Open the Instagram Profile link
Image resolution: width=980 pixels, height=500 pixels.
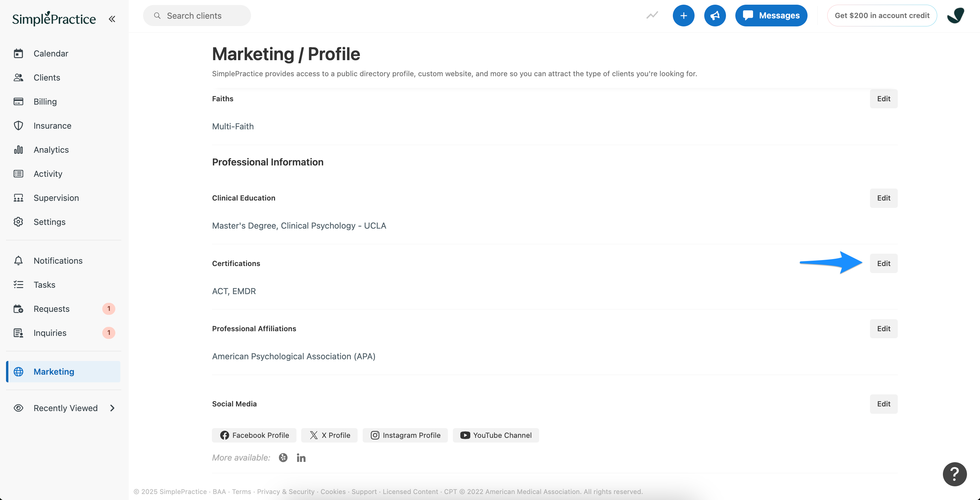tap(405, 435)
